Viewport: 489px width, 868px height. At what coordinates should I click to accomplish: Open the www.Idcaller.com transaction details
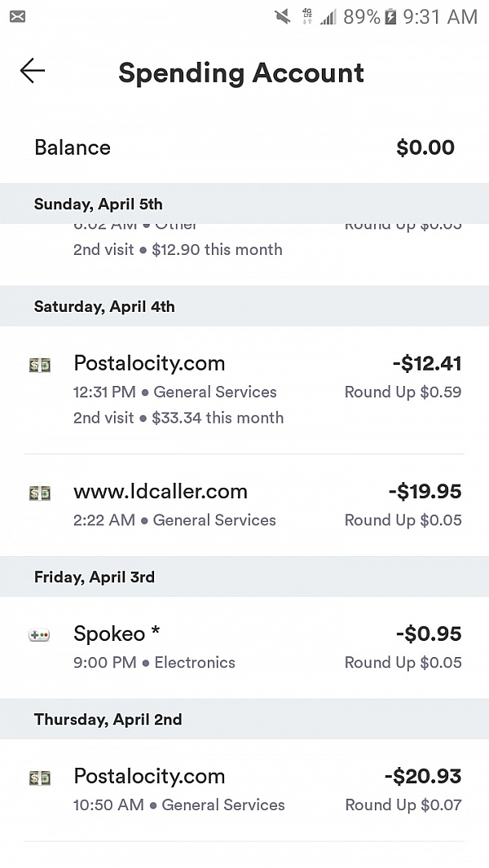(x=244, y=505)
